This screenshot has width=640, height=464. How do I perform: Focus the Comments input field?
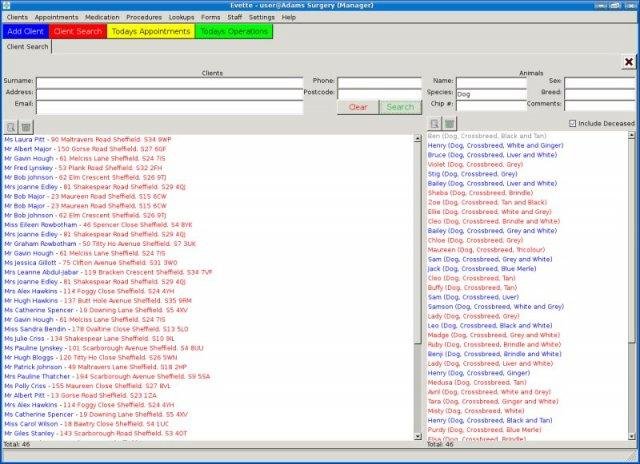click(600, 105)
